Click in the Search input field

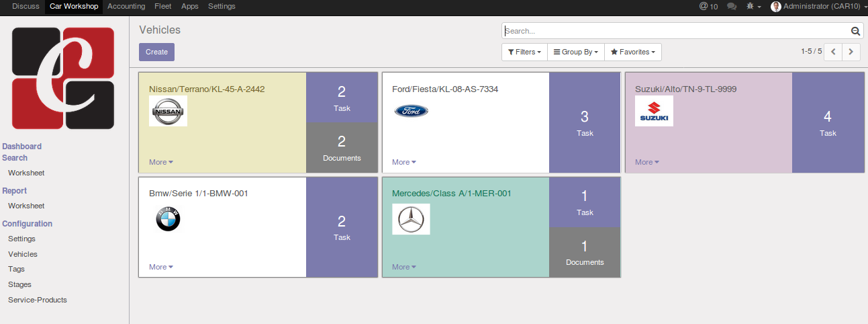(x=677, y=31)
